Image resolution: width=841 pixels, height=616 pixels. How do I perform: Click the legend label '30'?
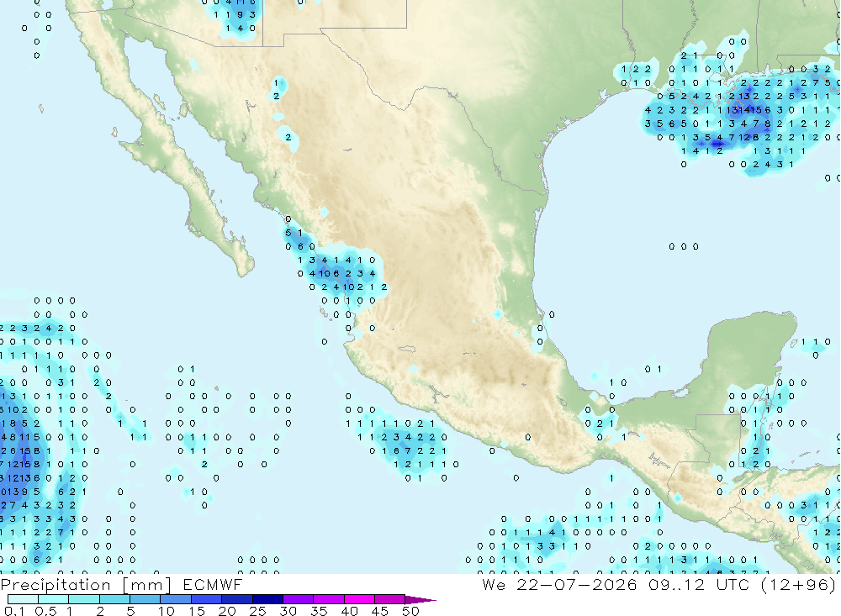coord(288,611)
